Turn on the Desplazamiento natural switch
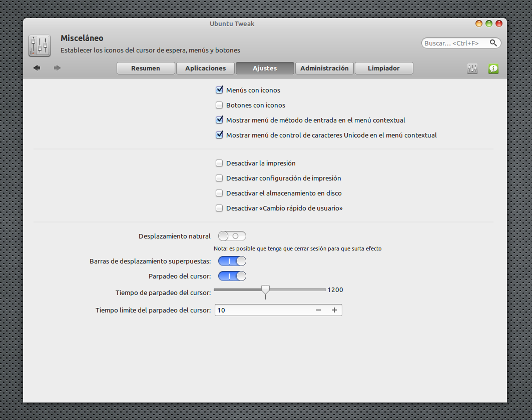532x420 pixels. (x=232, y=236)
